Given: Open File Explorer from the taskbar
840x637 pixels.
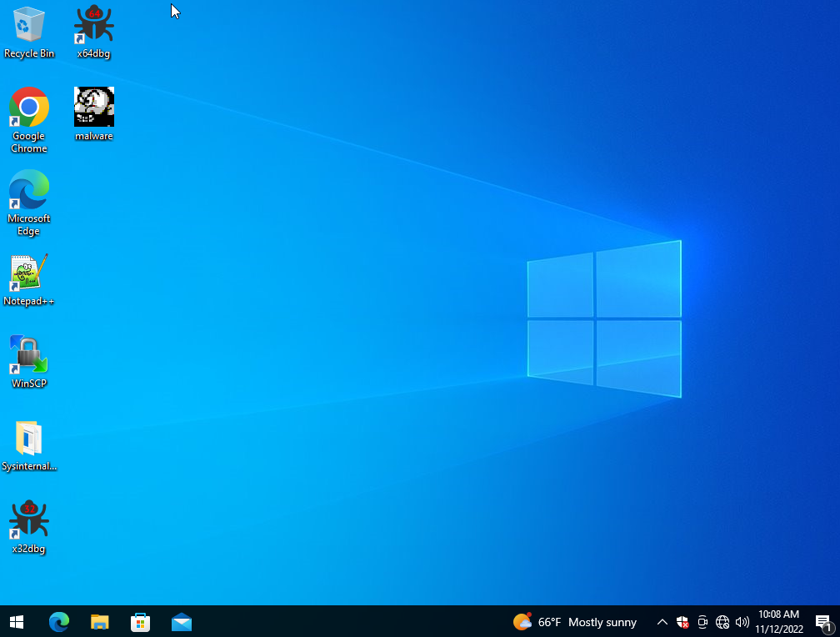Looking at the screenshot, I should (x=99, y=622).
